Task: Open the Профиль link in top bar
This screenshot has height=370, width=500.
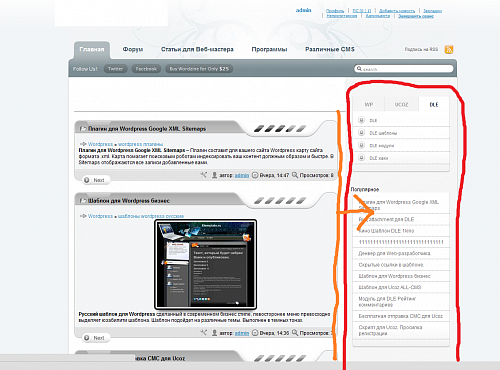Action: click(x=335, y=11)
